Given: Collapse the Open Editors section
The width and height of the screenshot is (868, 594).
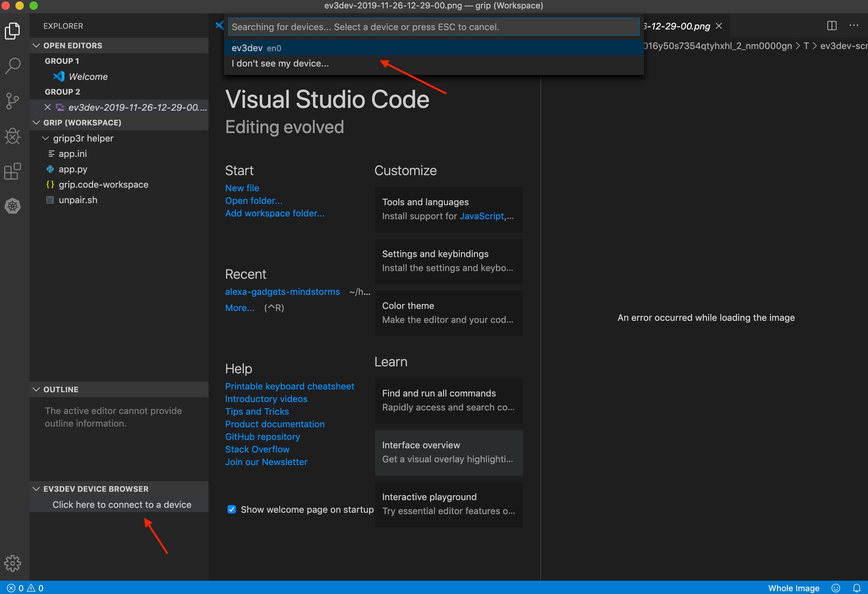Looking at the screenshot, I should 36,46.
